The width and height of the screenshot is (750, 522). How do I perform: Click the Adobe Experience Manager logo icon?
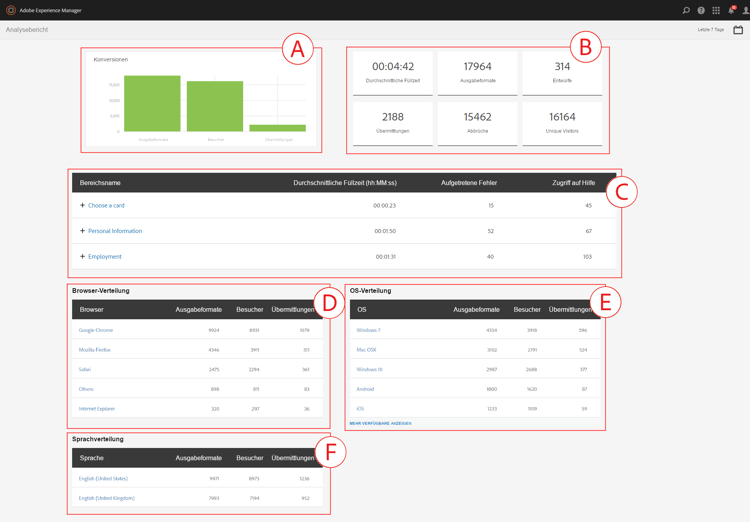point(11,10)
